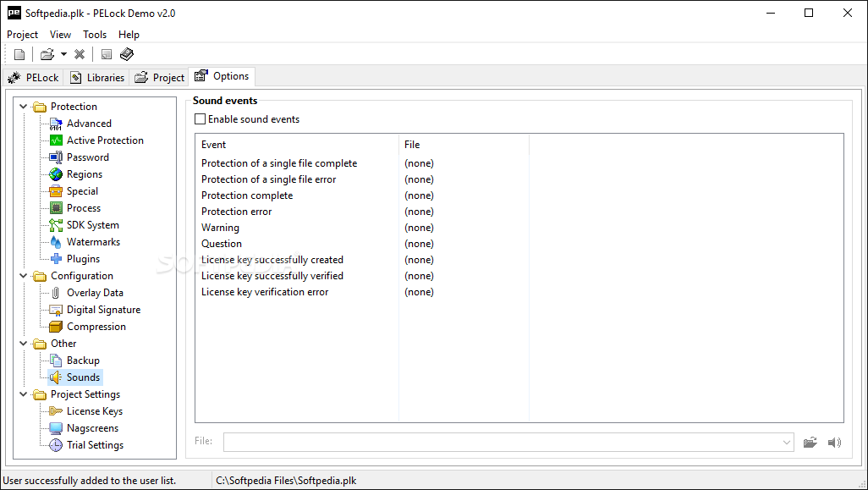Click the status bar project path text

point(286,481)
